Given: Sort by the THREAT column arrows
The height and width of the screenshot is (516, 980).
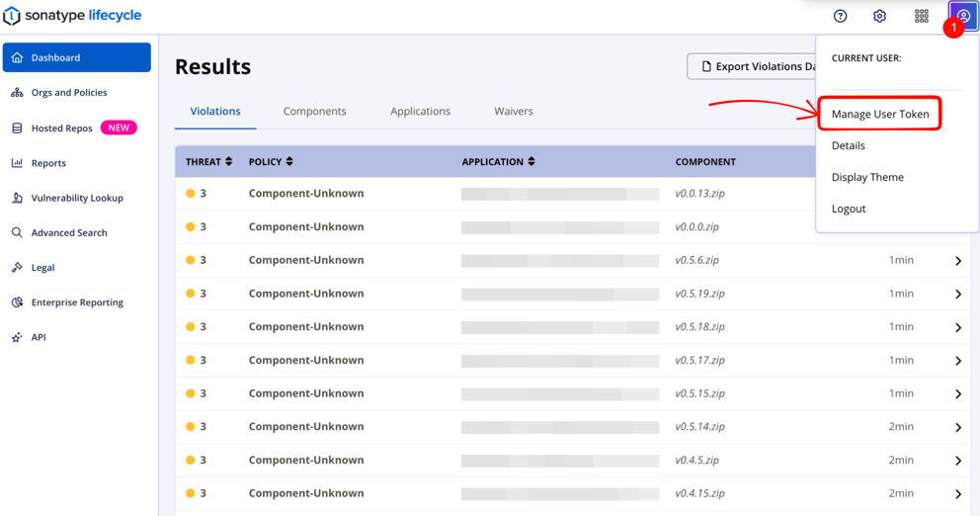Looking at the screenshot, I should pyautogui.click(x=229, y=161).
